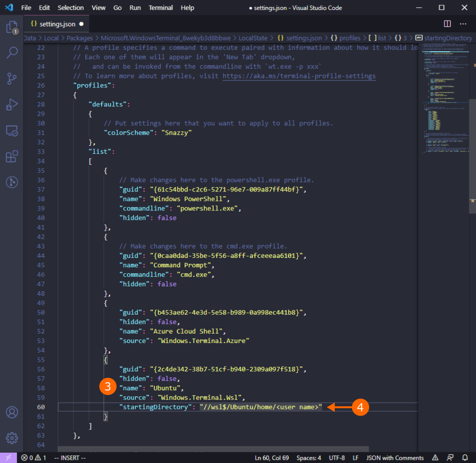Open the Help menu
Viewport: 476px width, 463px height.
(187, 8)
